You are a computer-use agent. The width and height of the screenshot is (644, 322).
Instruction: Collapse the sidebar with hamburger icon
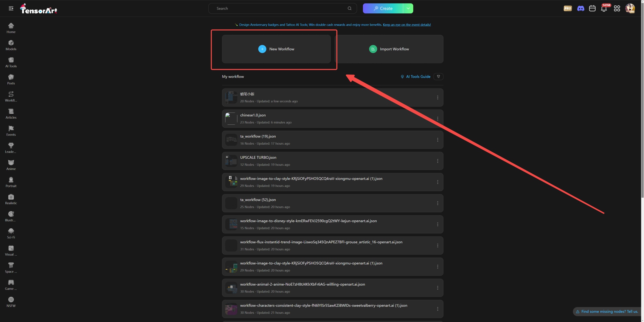click(x=11, y=8)
